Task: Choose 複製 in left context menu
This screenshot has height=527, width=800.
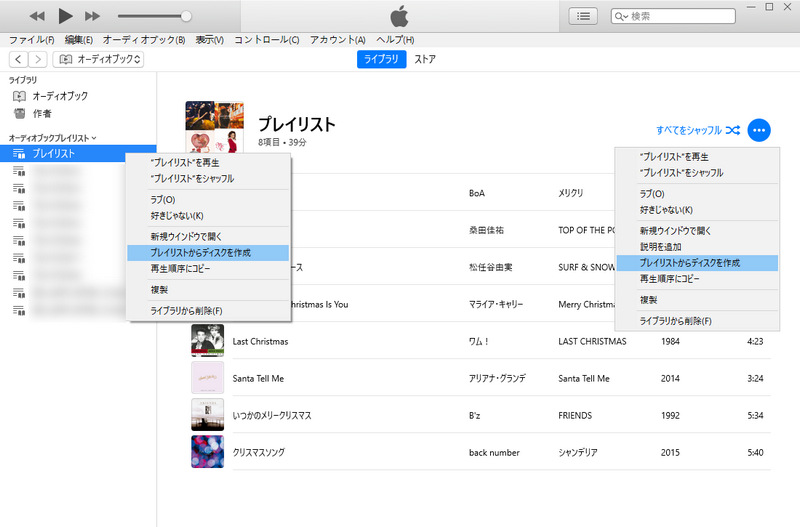Action: point(208,290)
